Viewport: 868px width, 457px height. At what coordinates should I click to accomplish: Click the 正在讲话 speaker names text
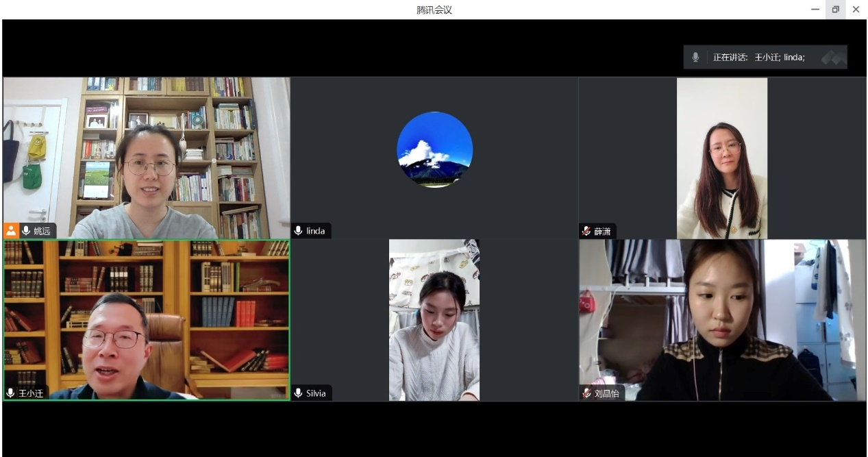tap(758, 58)
